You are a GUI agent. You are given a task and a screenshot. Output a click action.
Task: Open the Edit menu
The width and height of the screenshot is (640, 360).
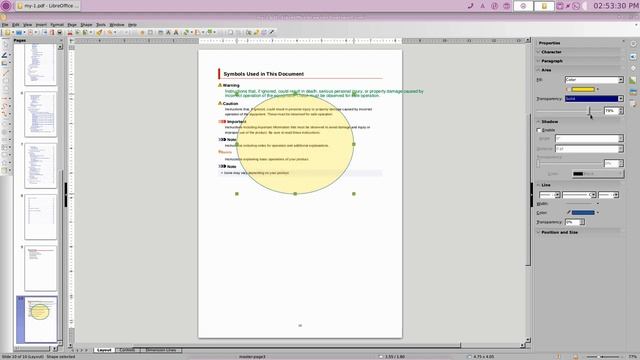click(x=16, y=25)
